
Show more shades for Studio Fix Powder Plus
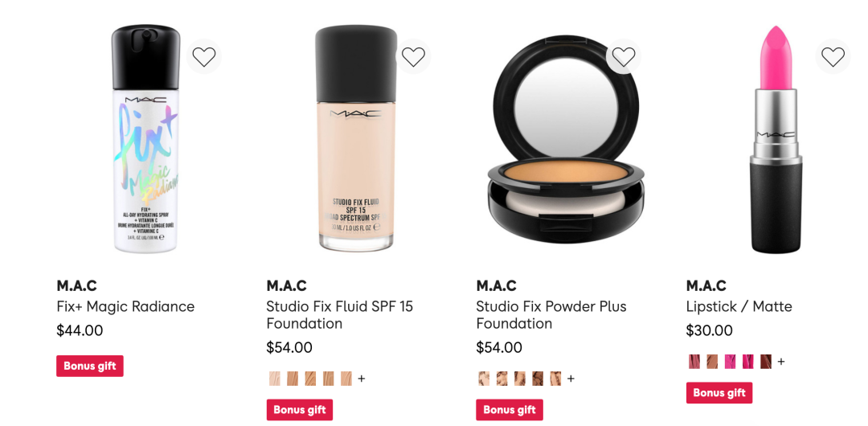click(571, 379)
